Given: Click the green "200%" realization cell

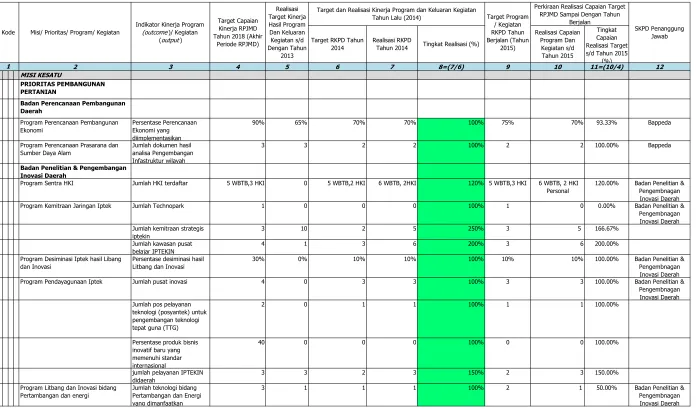Looking at the screenshot, I should tap(451, 247).
